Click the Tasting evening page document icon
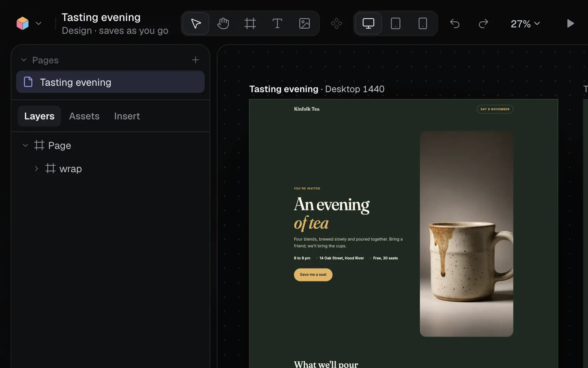588x368 pixels. click(x=28, y=82)
